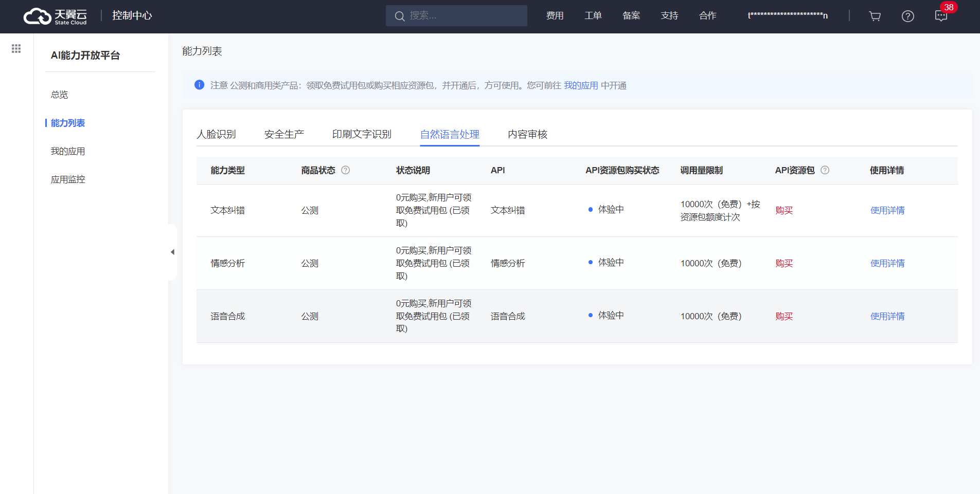This screenshot has width=980, height=494.
Task: Open the 备案 menu
Action: [631, 15]
